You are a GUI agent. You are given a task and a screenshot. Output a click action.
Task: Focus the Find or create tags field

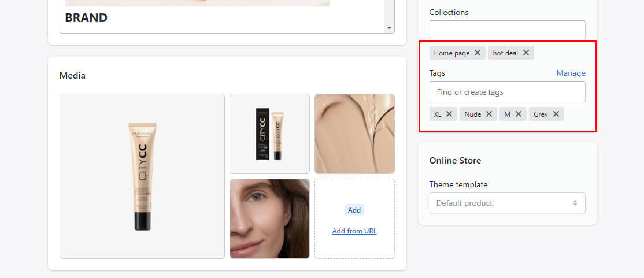click(507, 92)
